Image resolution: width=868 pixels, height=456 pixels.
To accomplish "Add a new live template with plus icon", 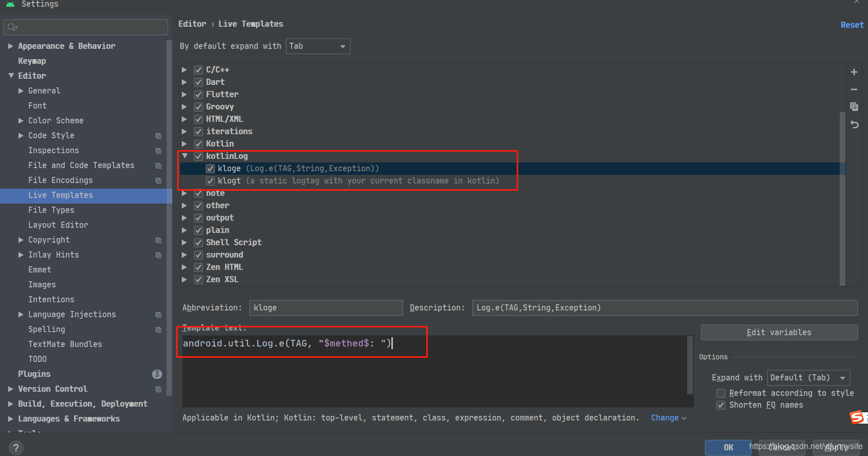I will click(854, 72).
